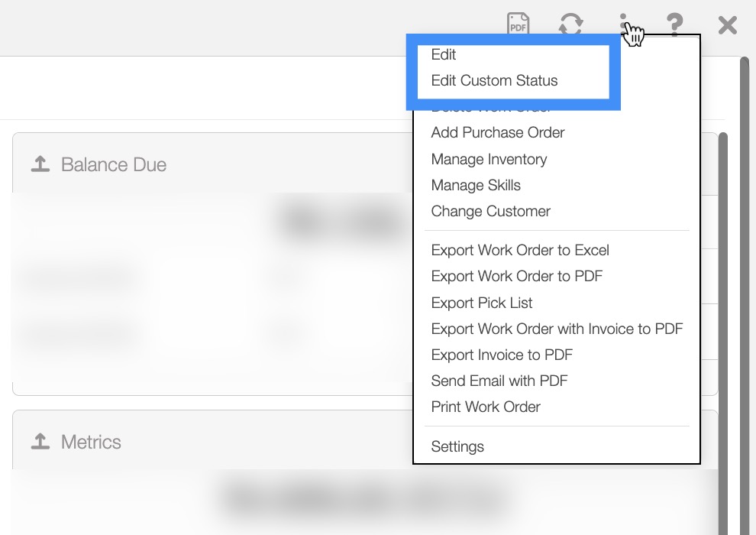756x535 pixels.
Task: Select Edit from the menu
Action: click(444, 54)
